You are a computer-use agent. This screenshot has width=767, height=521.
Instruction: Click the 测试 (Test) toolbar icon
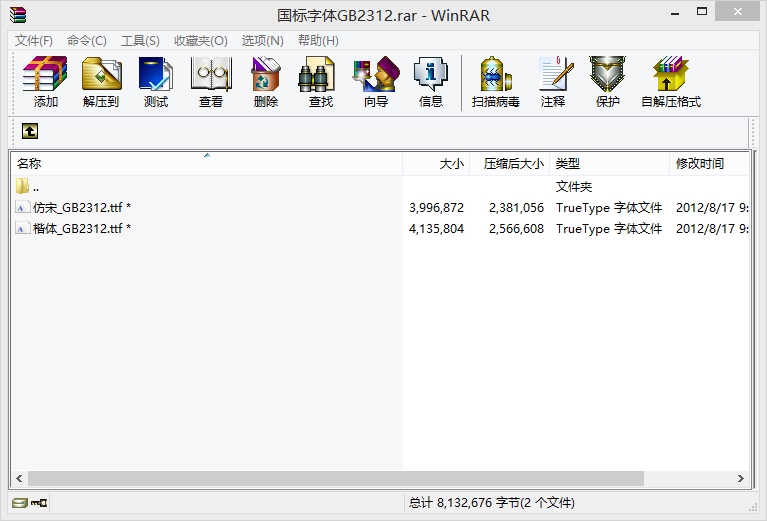[156, 74]
